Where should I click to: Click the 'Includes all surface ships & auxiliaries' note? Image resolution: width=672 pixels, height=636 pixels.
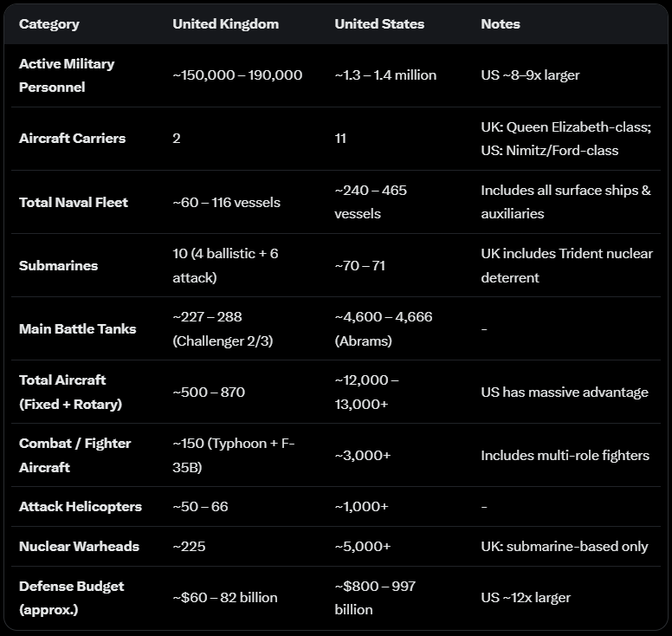coord(565,202)
